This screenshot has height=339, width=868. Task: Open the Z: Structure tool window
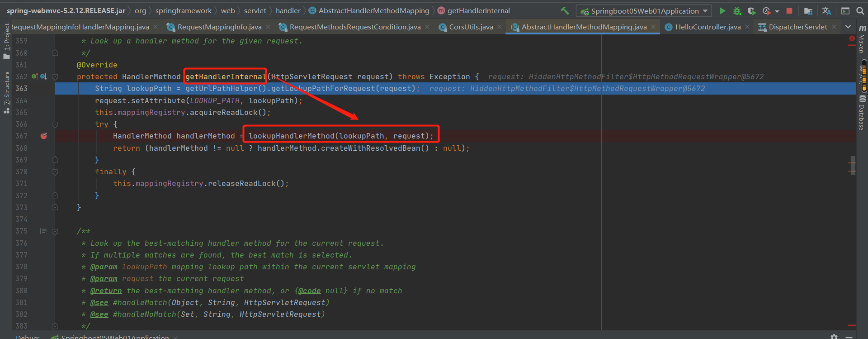click(x=6, y=92)
